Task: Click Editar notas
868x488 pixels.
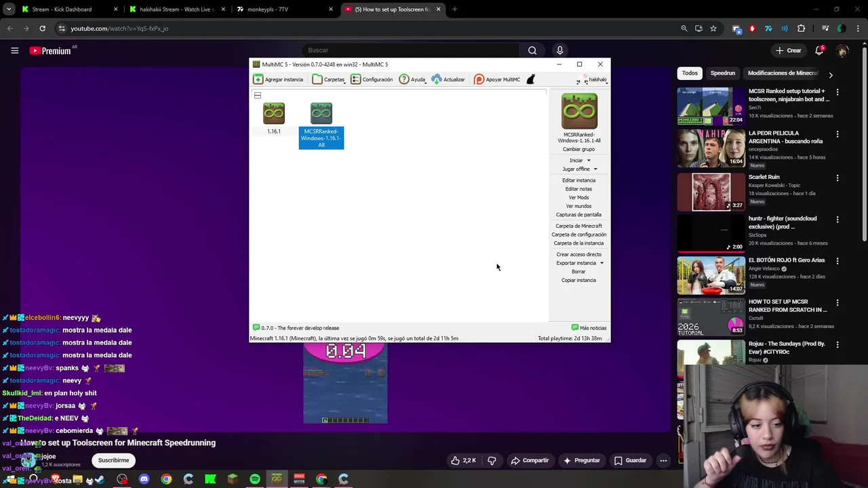Action: [x=578, y=189]
